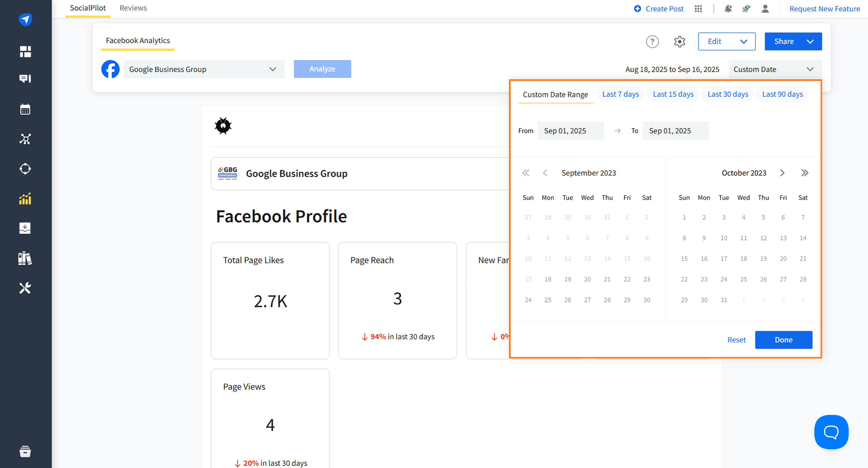Open the download inbox icon in sidebar
868x468 pixels.
pyautogui.click(x=25, y=228)
